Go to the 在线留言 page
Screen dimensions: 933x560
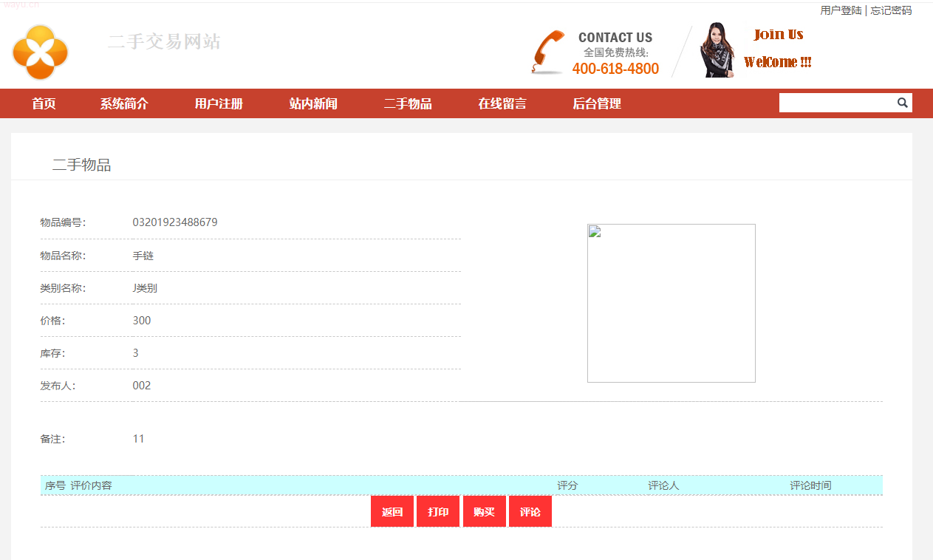[502, 103]
